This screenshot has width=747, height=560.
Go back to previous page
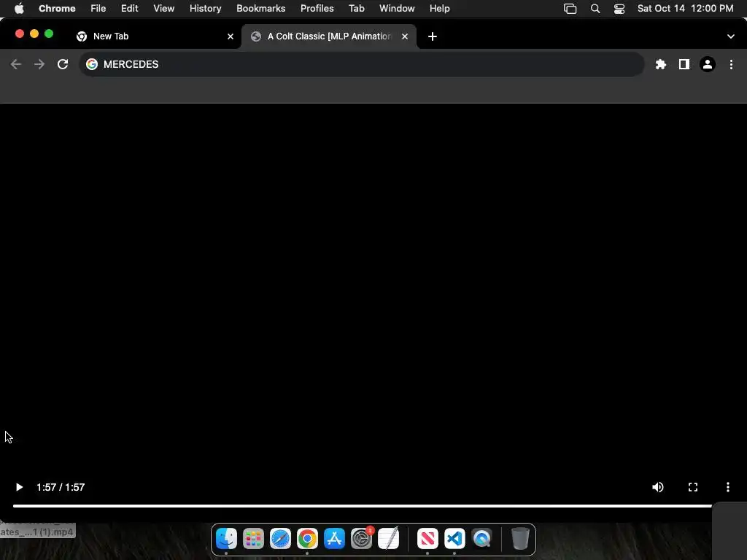tap(16, 64)
